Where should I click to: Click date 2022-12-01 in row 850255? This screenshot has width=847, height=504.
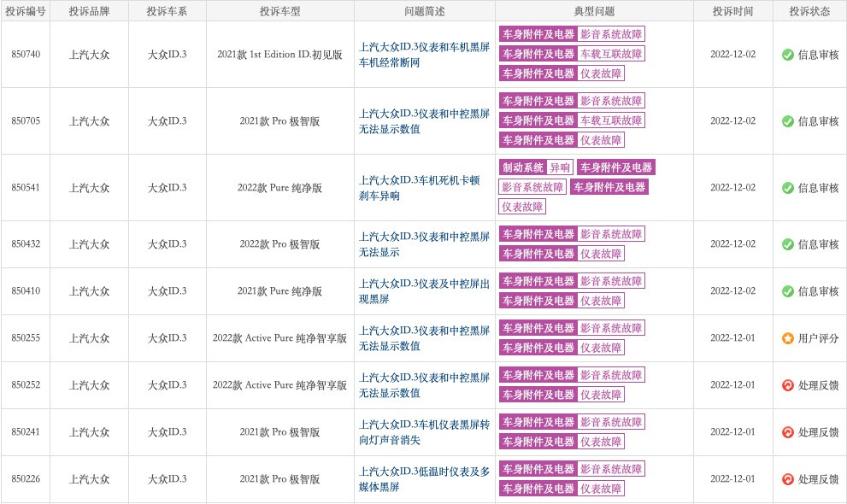[x=733, y=337]
